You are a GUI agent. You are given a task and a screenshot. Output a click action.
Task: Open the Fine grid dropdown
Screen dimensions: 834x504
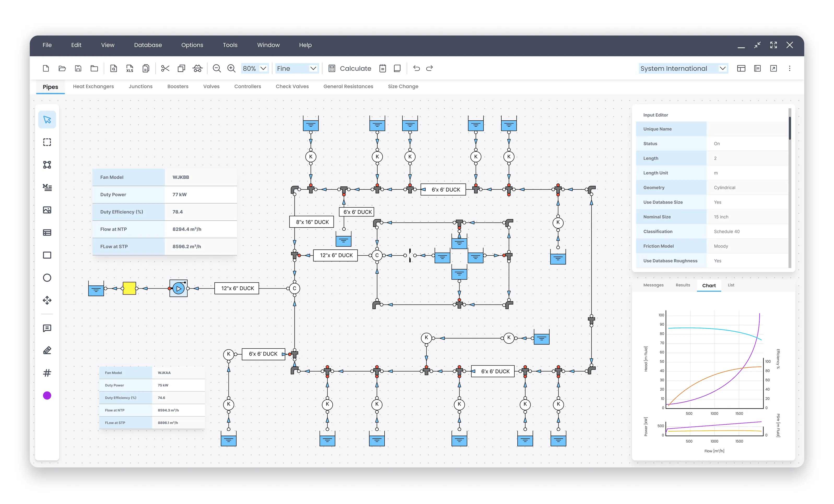(x=297, y=68)
